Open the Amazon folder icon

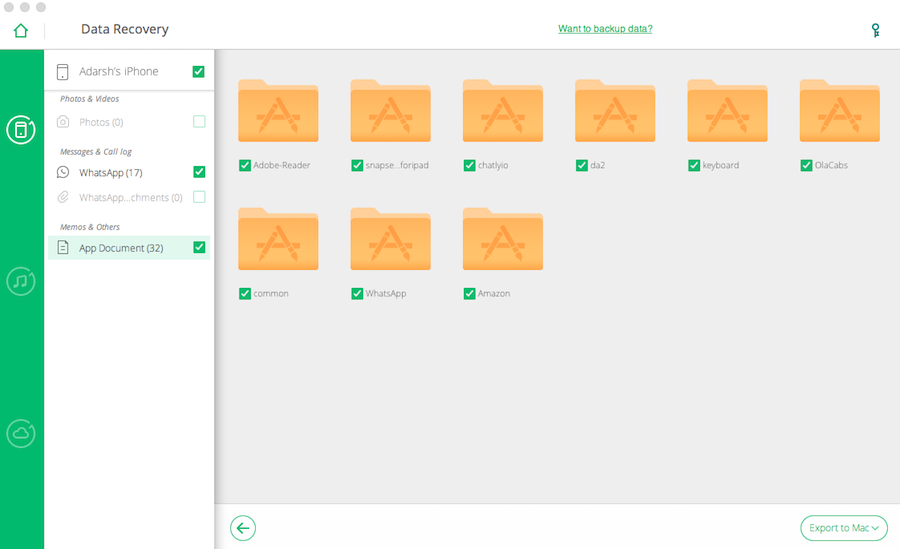(502, 244)
